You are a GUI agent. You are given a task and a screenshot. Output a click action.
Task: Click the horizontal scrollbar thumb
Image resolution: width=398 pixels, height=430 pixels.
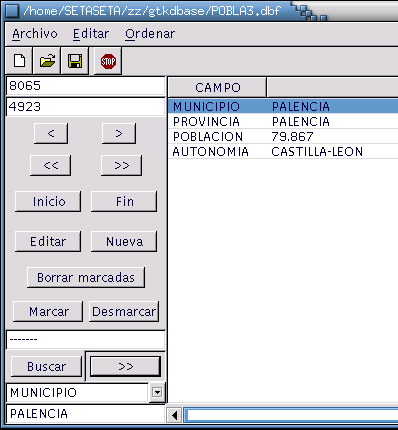pyautogui.click(x=292, y=415)
